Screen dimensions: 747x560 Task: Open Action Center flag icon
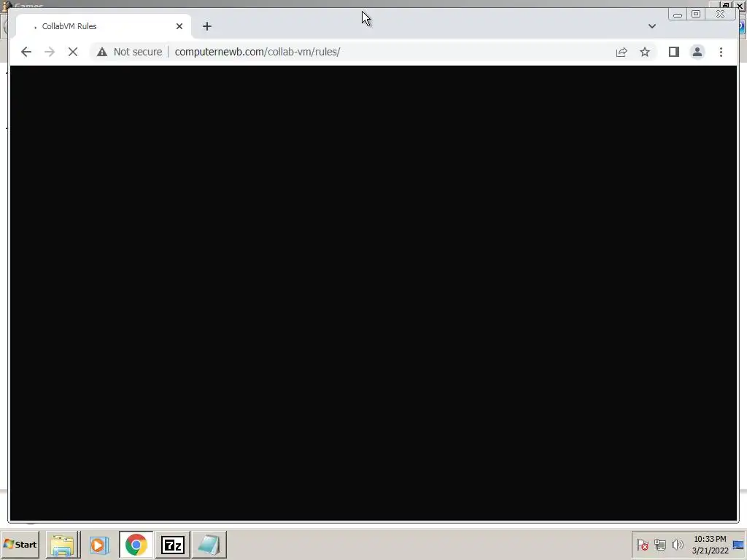coord(642,544)
